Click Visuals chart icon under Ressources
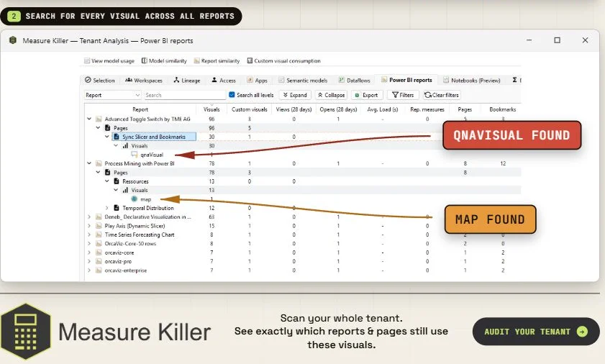 (125, 190)
